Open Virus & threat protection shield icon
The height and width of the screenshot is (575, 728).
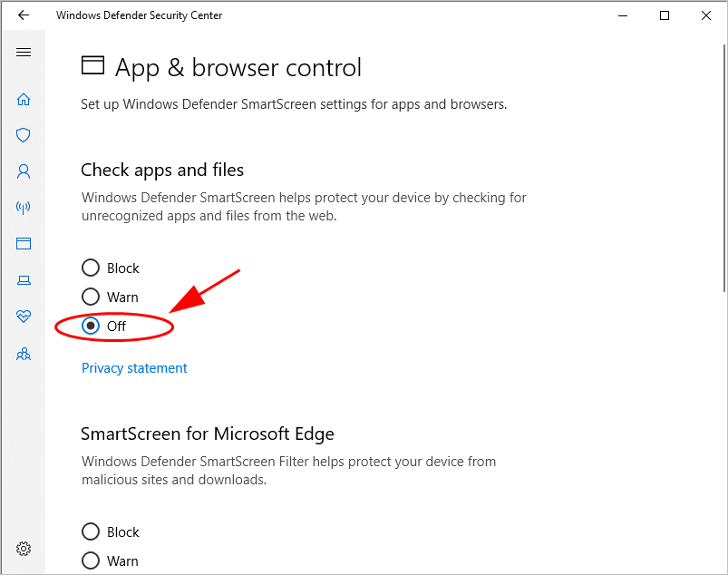[x=24, y=135]
